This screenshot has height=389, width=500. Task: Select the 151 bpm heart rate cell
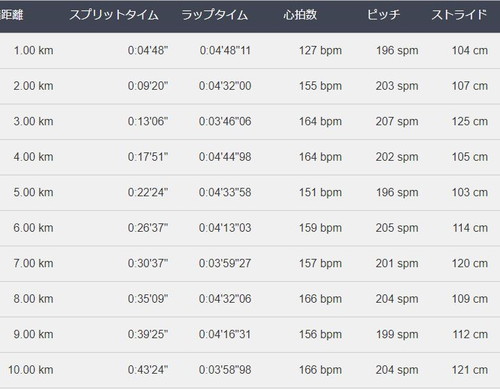(320, 192)
